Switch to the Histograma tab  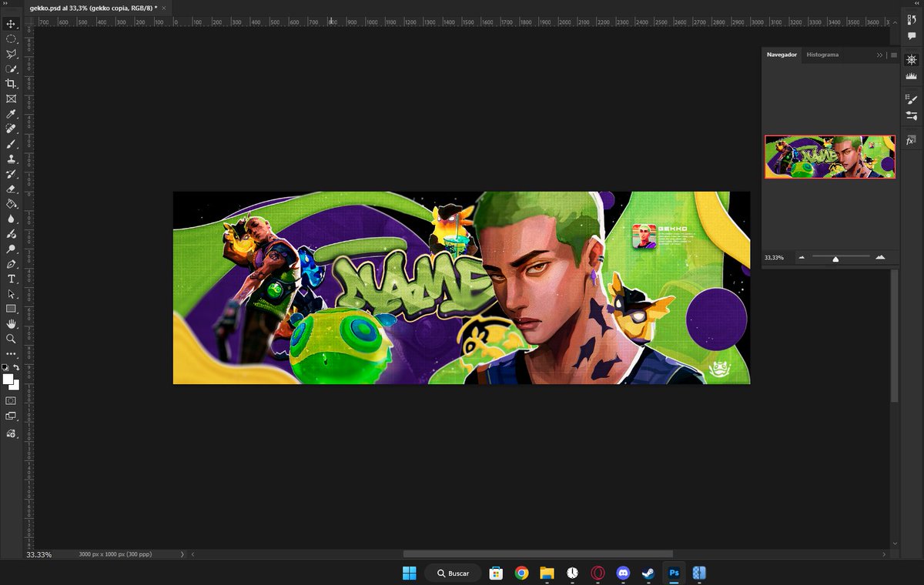[822, 55]
